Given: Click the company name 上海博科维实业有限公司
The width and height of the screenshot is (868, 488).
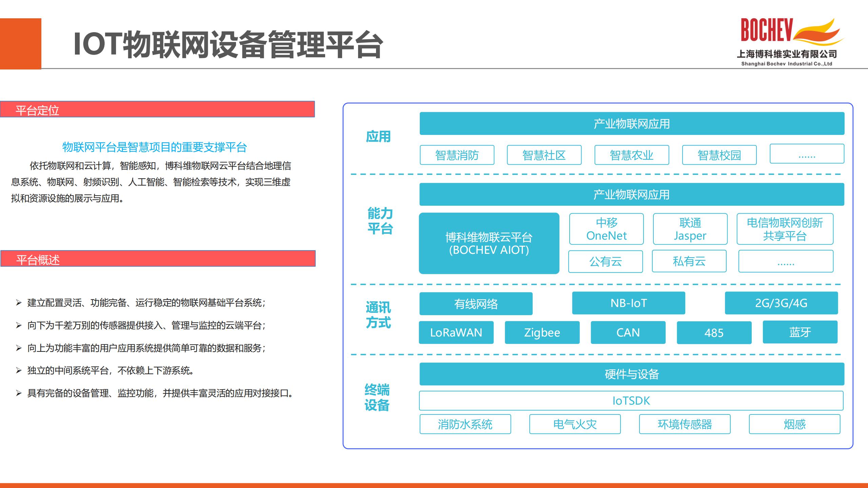Looking at the screenshot, I should (x=787, y=54).
